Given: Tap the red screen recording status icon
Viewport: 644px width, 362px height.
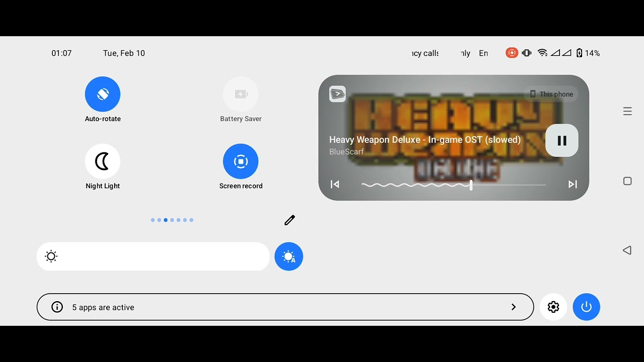Looking at the screenshot, I should click(512, 53).
